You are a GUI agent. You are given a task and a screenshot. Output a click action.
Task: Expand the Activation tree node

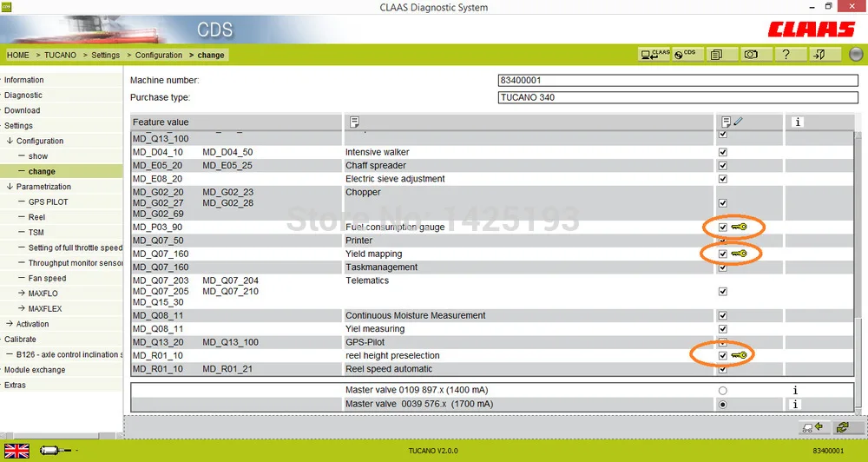10,324
